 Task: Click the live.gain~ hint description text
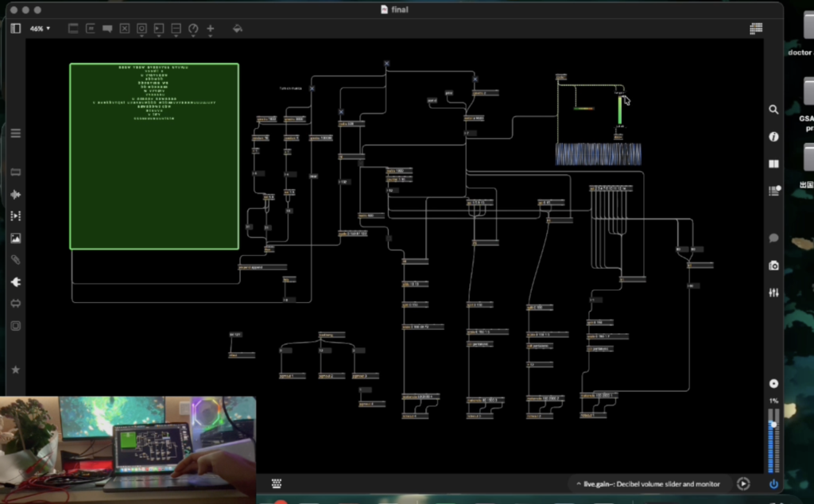652,484
